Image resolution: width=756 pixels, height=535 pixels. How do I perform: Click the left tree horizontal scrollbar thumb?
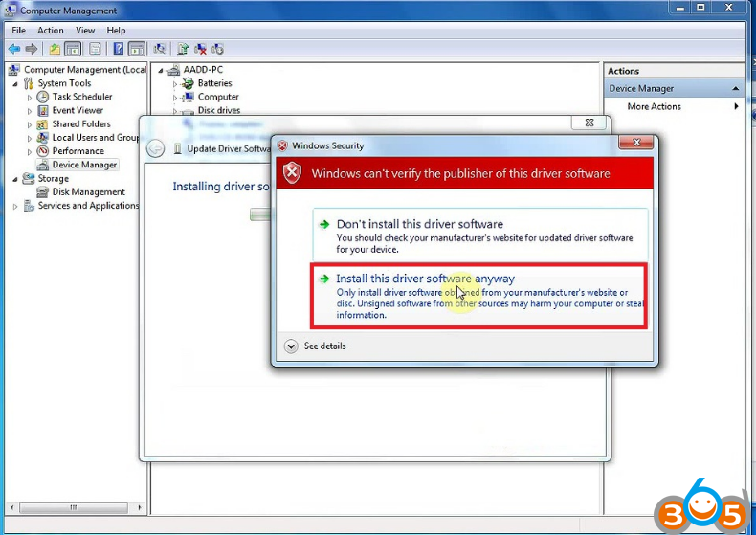pyautogui.click(x=74, y=507)
